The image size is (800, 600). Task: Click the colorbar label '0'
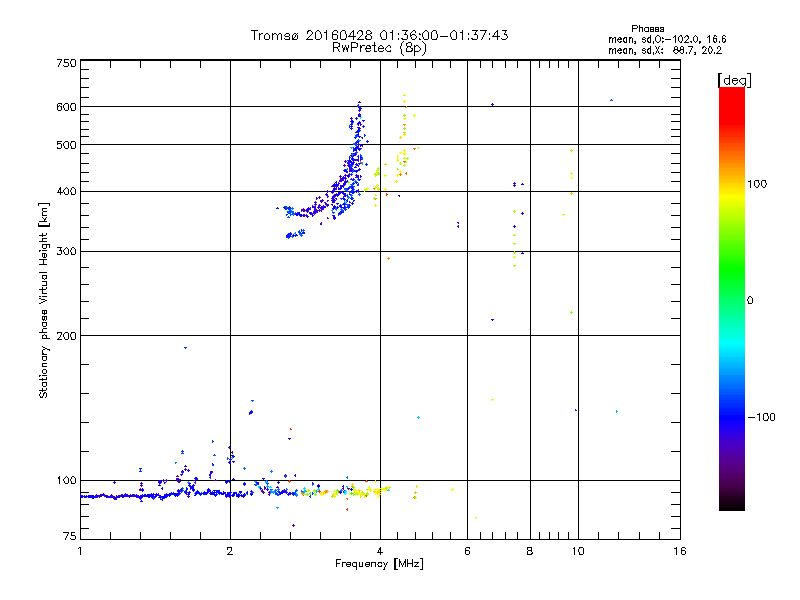pyautogui.click(x=750, y=301)
